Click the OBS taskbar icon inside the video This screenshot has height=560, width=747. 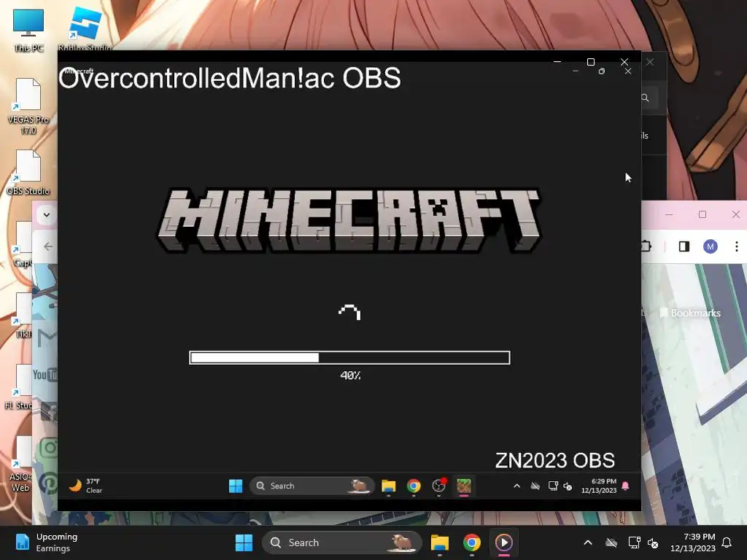[438, 486]
